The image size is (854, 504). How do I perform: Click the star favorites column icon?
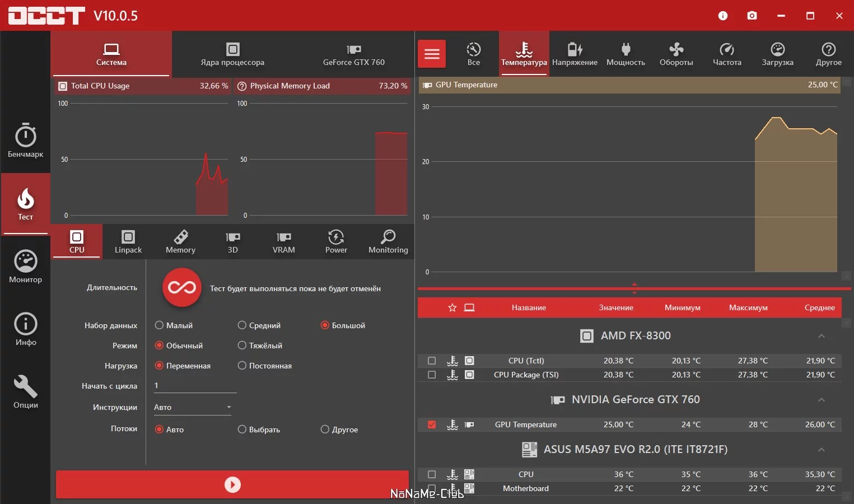click(452, 307)
